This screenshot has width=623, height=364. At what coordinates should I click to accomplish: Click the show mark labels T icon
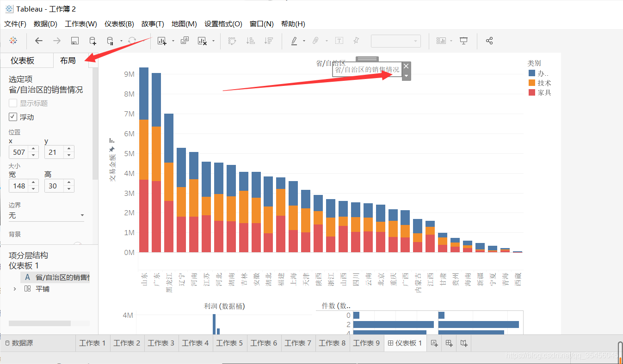coord(339,41)
